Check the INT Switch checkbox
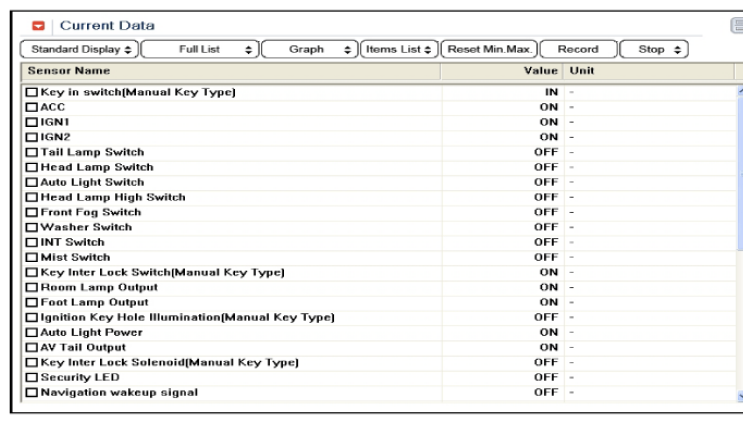 [32, 242]
